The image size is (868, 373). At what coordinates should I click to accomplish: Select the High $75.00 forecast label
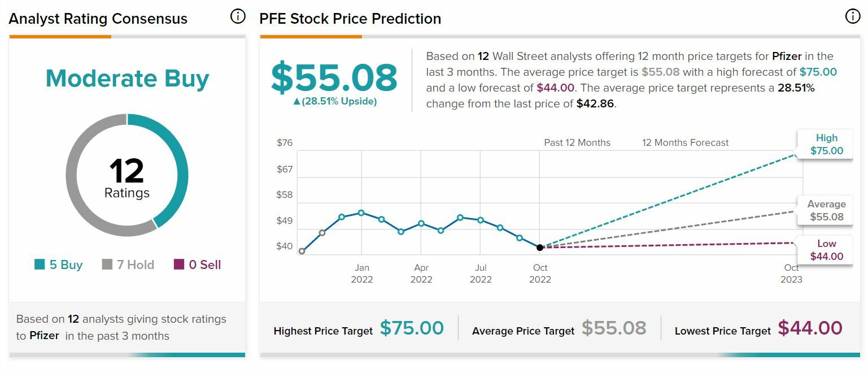pyautogui.click(x=826, y=145)
